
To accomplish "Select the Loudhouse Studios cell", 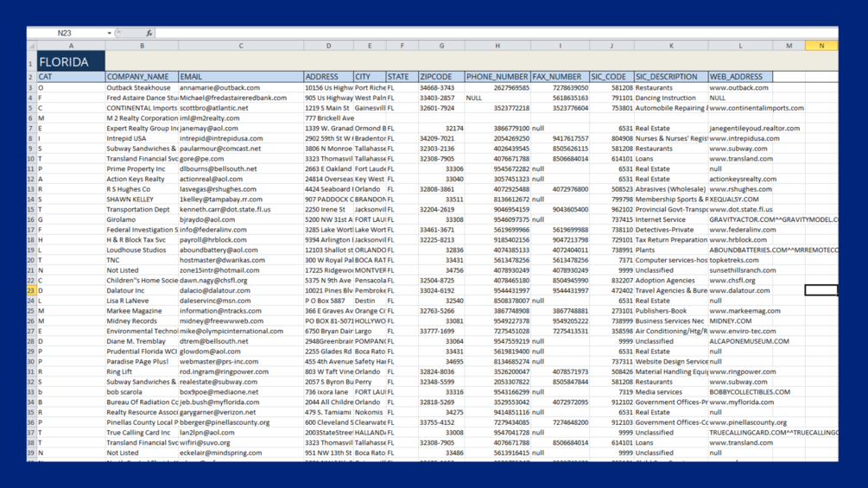I will coord(142,250).
